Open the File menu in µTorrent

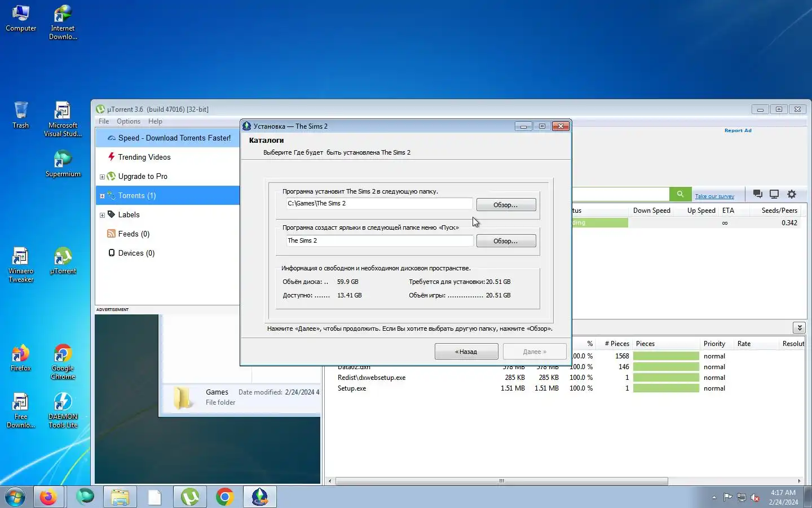point(104,121)
